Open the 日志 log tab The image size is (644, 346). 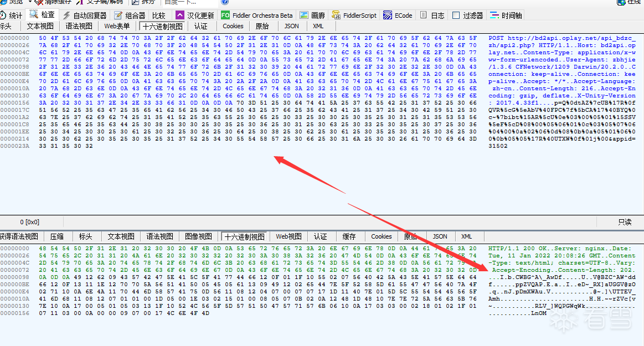point(432,16)
